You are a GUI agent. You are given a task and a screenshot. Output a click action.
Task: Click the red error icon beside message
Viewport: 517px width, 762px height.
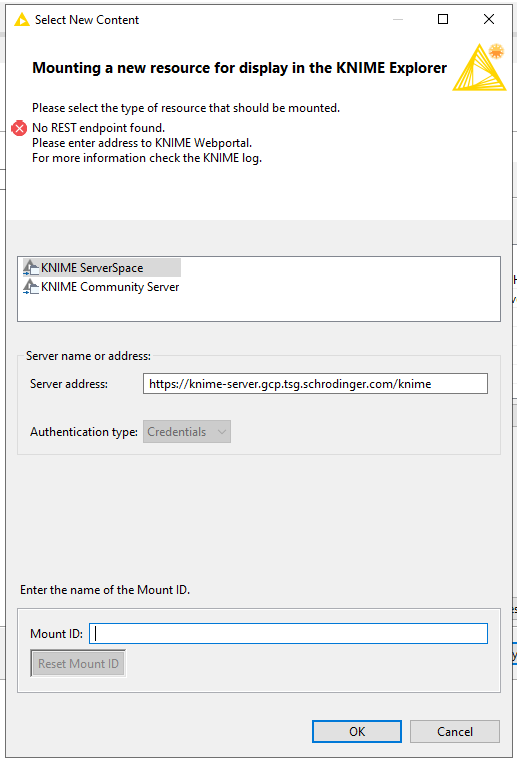click(19, 129)
